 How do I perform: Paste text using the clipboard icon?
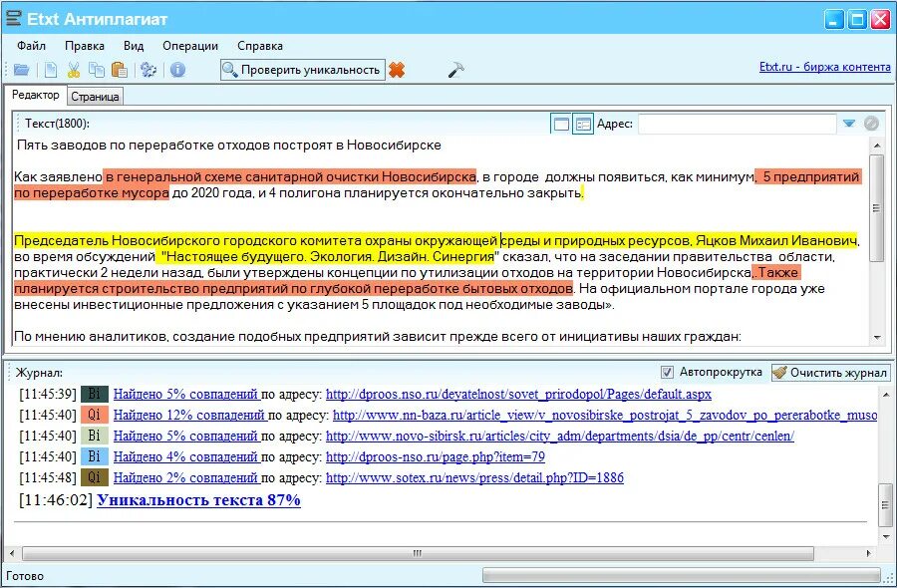tap(119, 70)
